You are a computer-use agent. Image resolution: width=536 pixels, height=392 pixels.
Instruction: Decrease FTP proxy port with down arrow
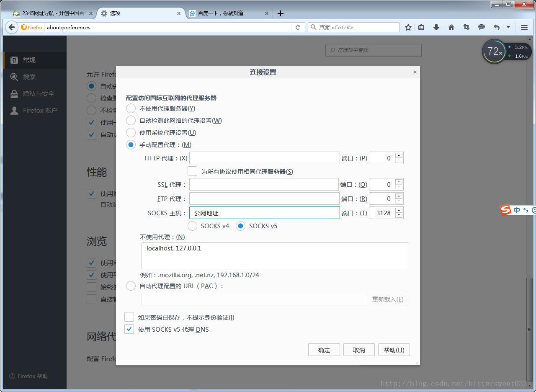(x=399, y=201)
